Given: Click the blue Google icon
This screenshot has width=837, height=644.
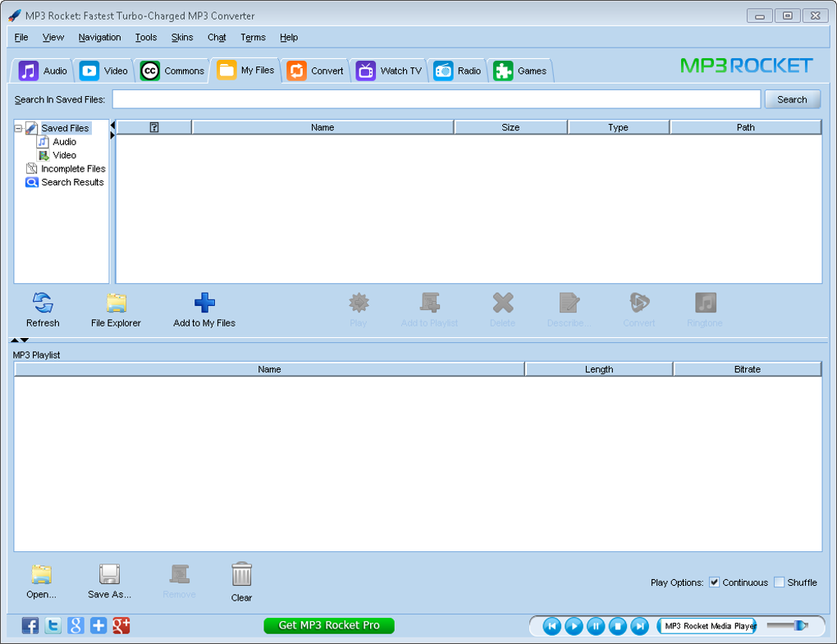Looking at the screenshot, I should click(75, 625).
